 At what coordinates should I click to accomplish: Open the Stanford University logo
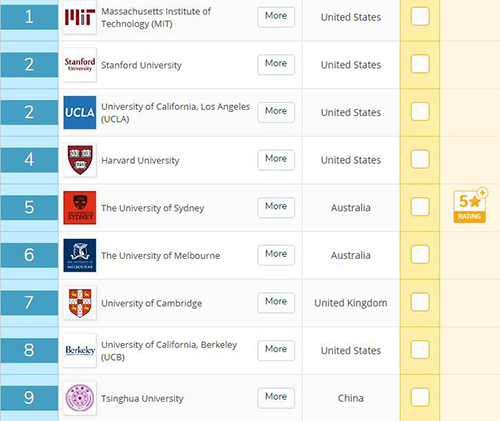tap(80, 65)
